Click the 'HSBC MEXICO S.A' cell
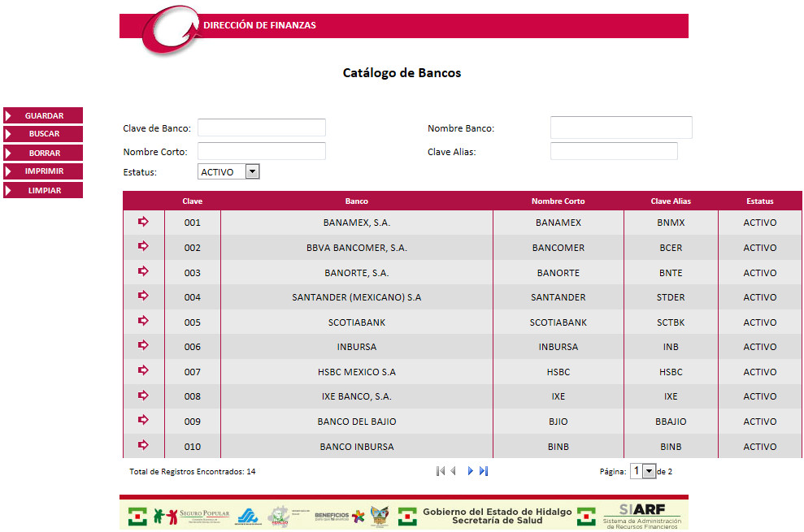Screen dimensions: 804x532 (356, 372)
